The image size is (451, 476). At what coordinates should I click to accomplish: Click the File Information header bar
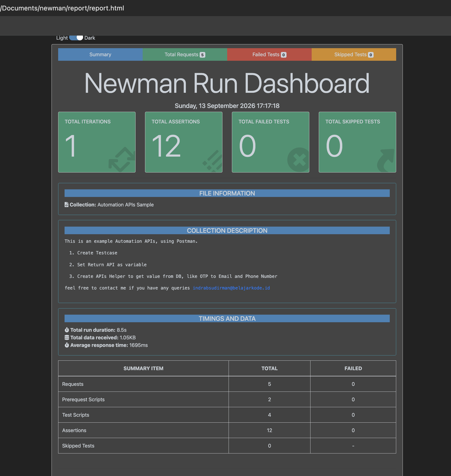[x=227, y=193]
